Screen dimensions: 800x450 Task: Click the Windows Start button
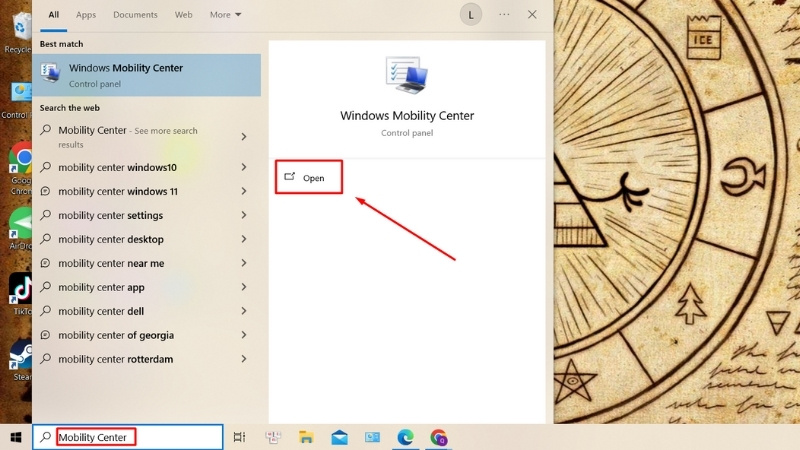(x=16, y=437)
